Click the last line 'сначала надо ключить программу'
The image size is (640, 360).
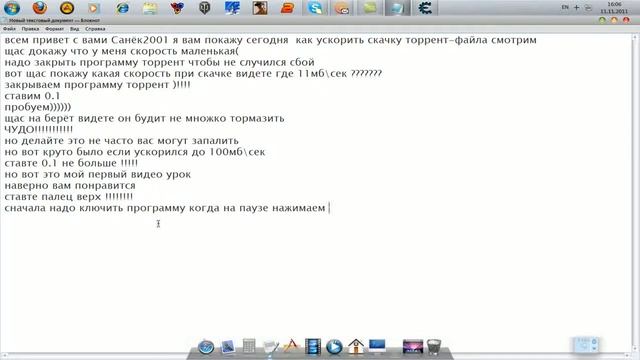pos(165,208)
